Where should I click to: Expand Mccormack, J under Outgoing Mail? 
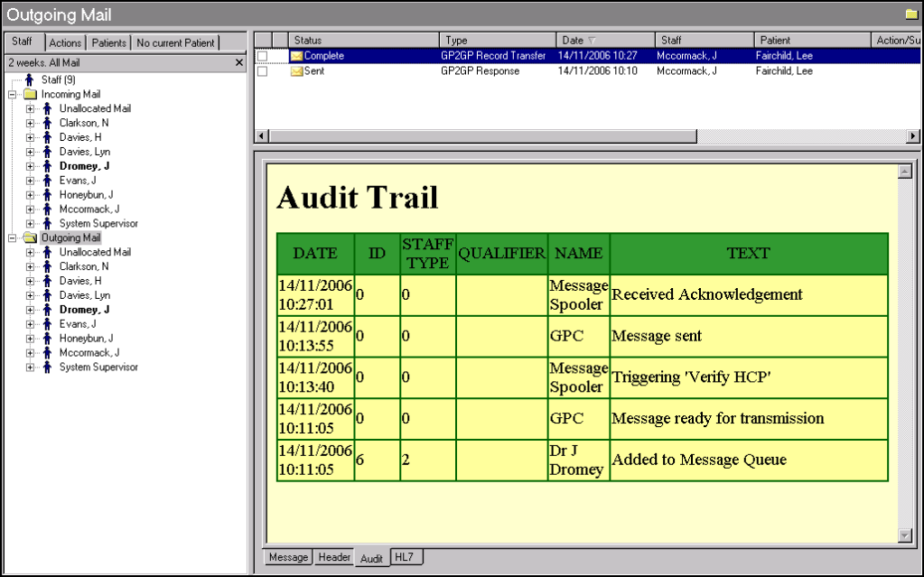coord(30,353)
